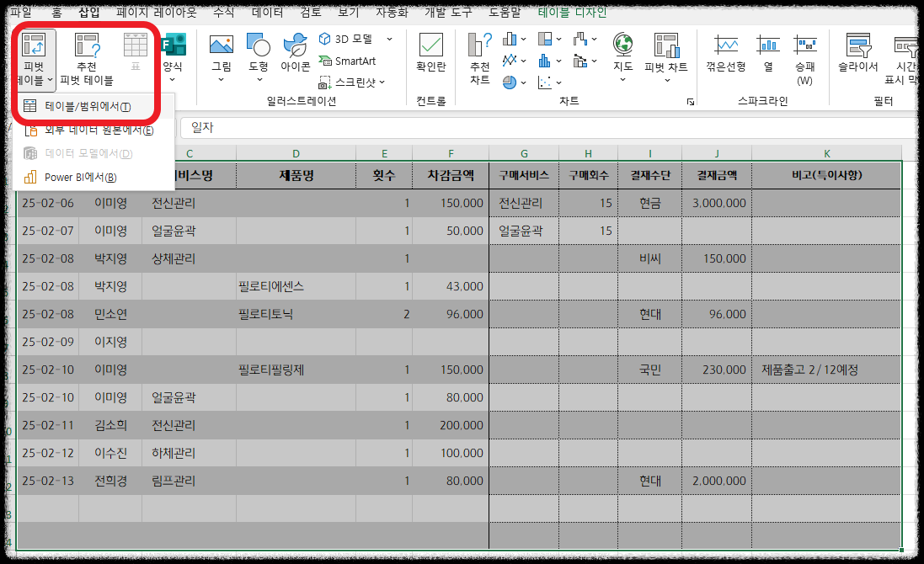Insert a hierarchy treemap chart

(x=545, y=39)
